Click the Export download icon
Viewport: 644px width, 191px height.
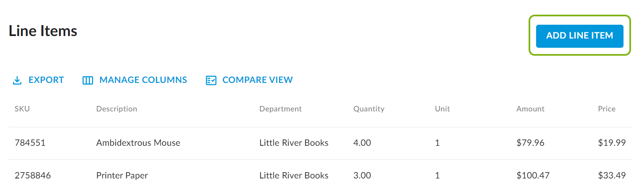17,80
